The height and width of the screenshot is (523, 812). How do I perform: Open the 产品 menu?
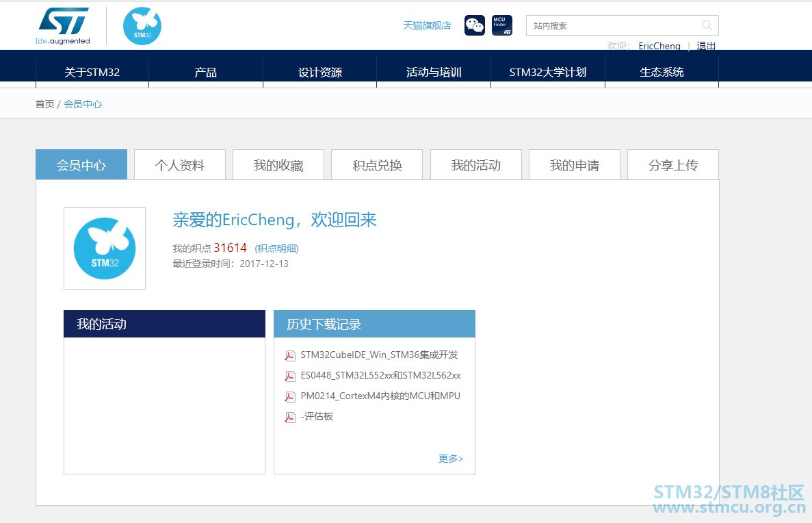tap(206, 72)
